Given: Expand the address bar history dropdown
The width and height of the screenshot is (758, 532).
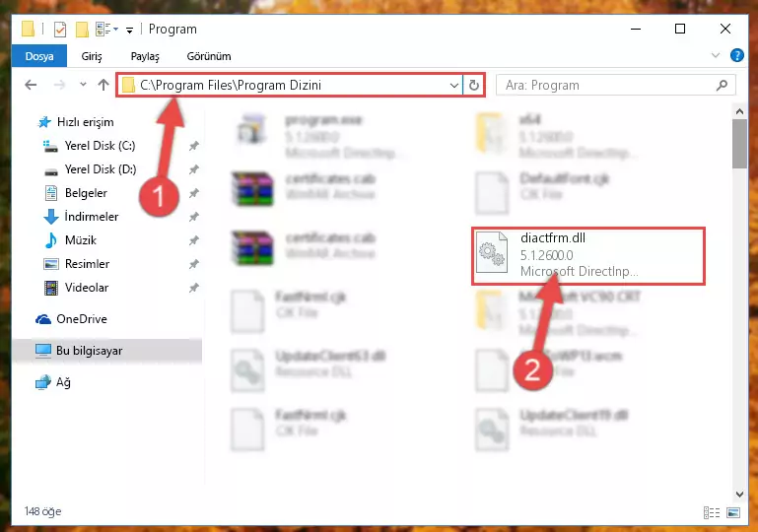Looking at the screenshot, I should [454, 86].
